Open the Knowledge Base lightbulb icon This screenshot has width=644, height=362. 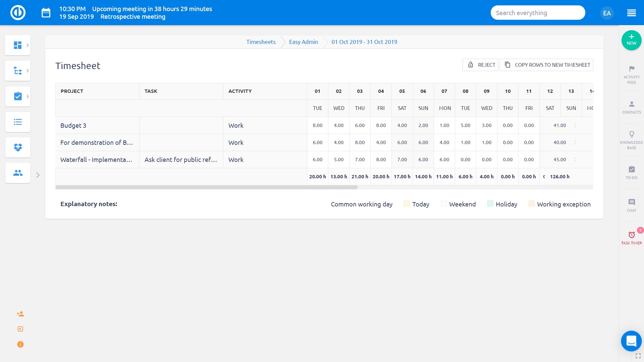(631, 134)
